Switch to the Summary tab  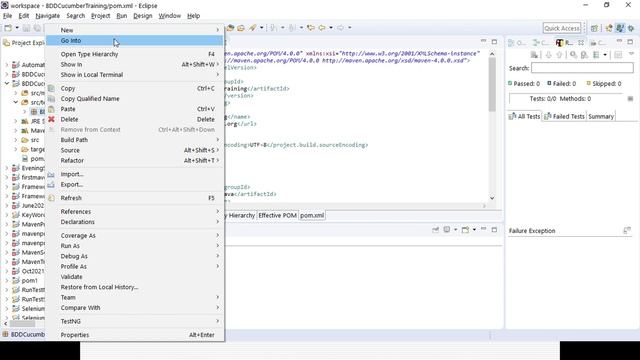(601, 116)
